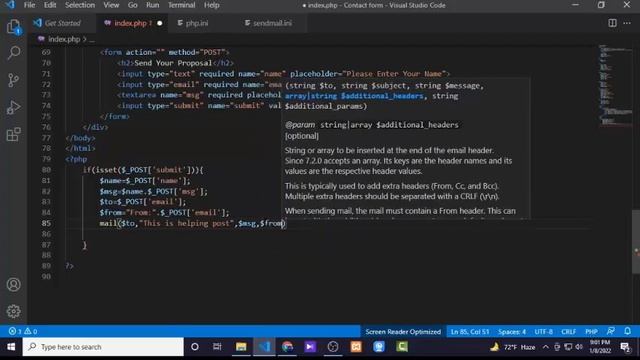Click Visual Studio Code taskbar icon
Screen dimensions: 640x360
tap(264, 347)
